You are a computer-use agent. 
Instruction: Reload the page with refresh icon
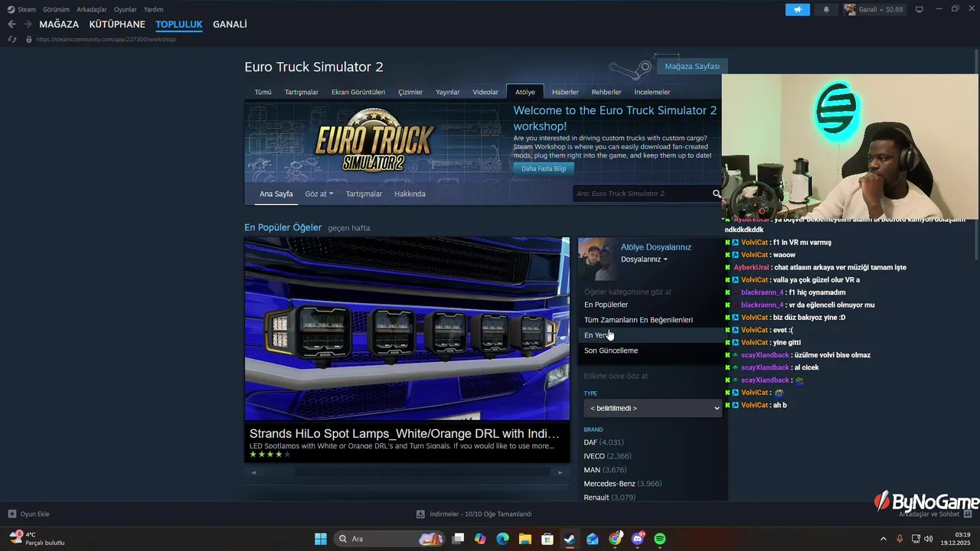pos(12,39)
